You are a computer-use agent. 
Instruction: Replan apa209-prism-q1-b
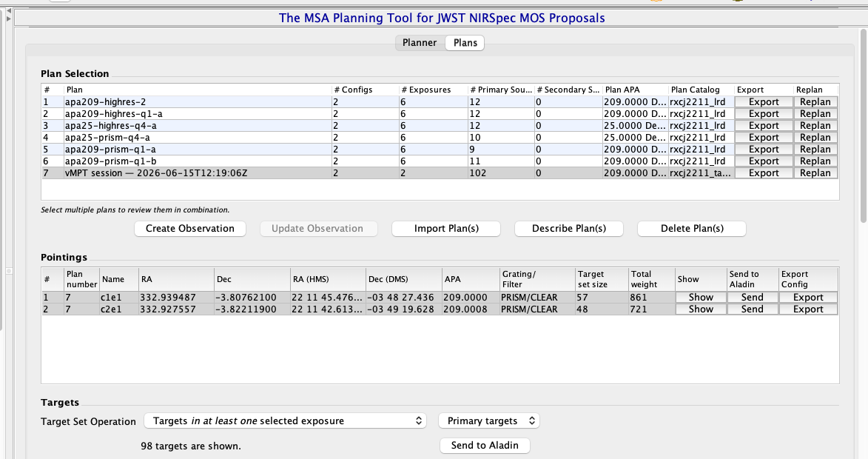pyautogui.click(x=815, y=161)
